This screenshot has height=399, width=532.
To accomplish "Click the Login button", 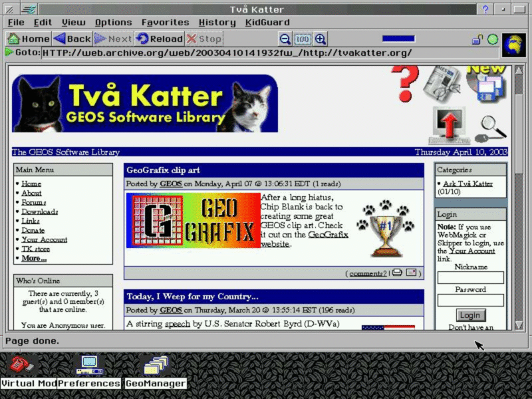I will pos(470,315).
